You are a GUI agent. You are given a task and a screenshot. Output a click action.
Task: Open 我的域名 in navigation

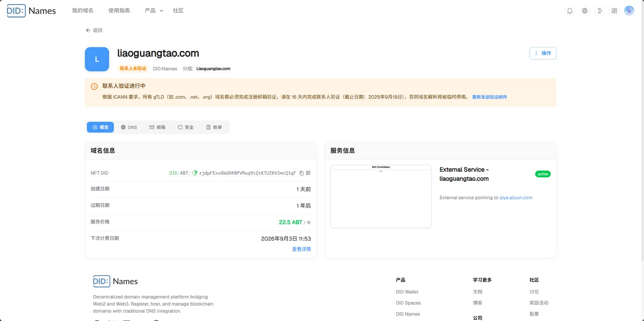pos(83,10)
